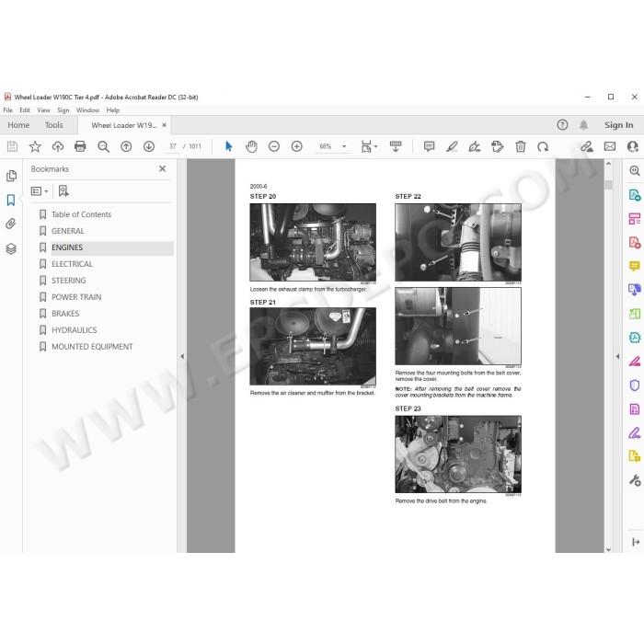Open the Help menu

click(x=112, y=110)
